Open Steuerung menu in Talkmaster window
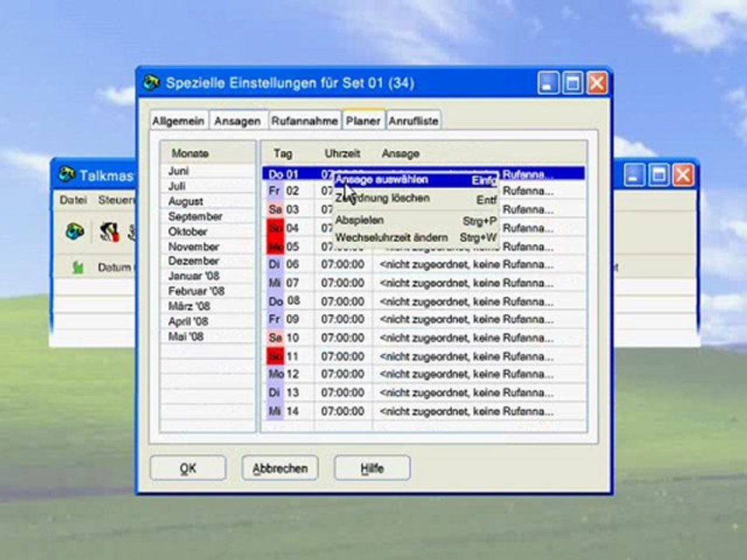This screenshot has height=560, width=747. (x=117, y=200)
